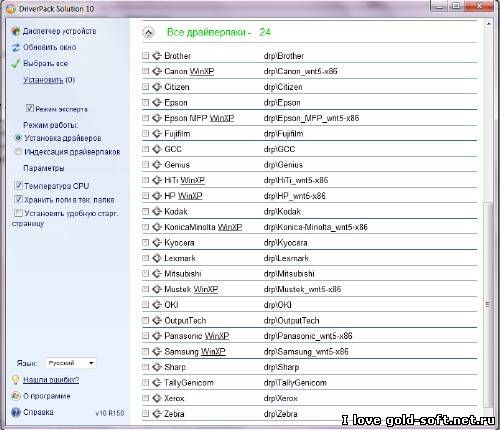
Task: Click the arrow icon in the Canon WinXP row
Action: [157, 71]
